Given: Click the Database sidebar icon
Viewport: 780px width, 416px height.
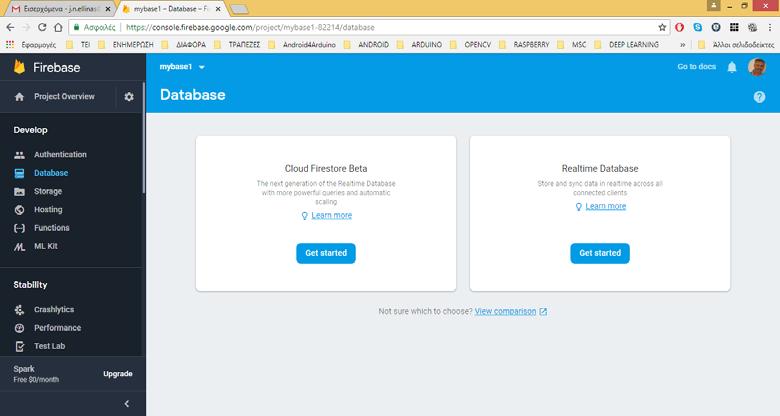Looking at the screenshot, I should [x=19, y=173].
